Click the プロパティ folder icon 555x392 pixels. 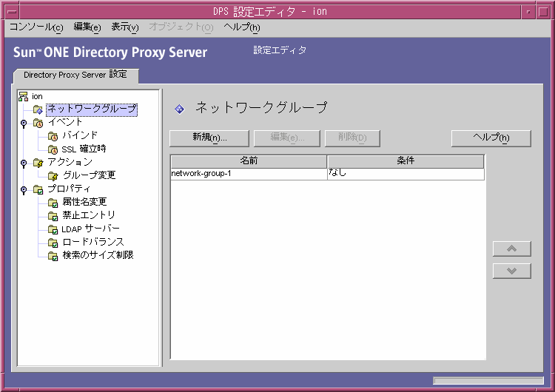coord(38,189)
